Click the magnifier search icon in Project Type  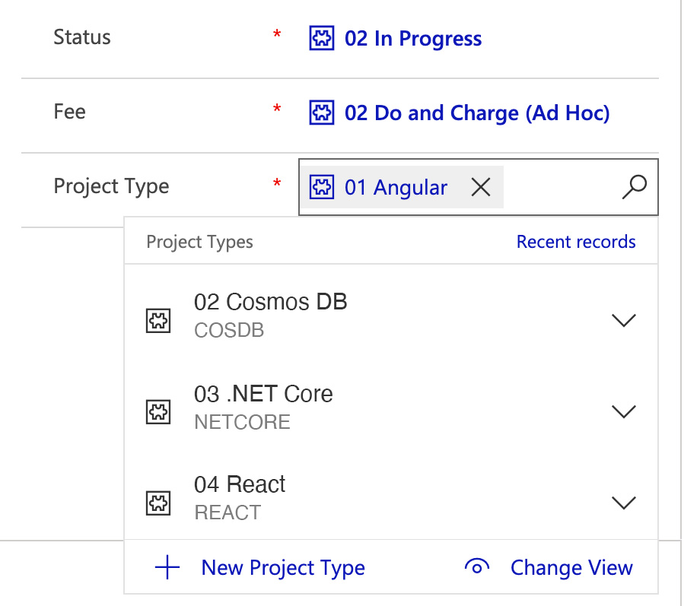coord(634,187)
